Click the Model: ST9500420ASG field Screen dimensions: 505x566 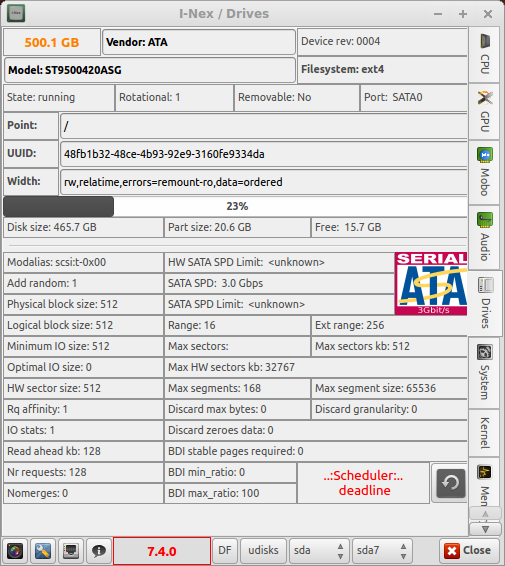150,70
